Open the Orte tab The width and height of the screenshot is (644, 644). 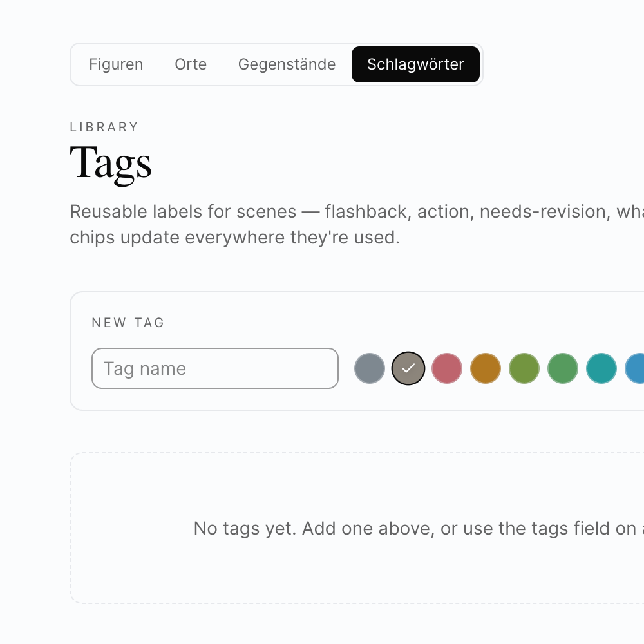pyautogui.click(x=191, y=64)
